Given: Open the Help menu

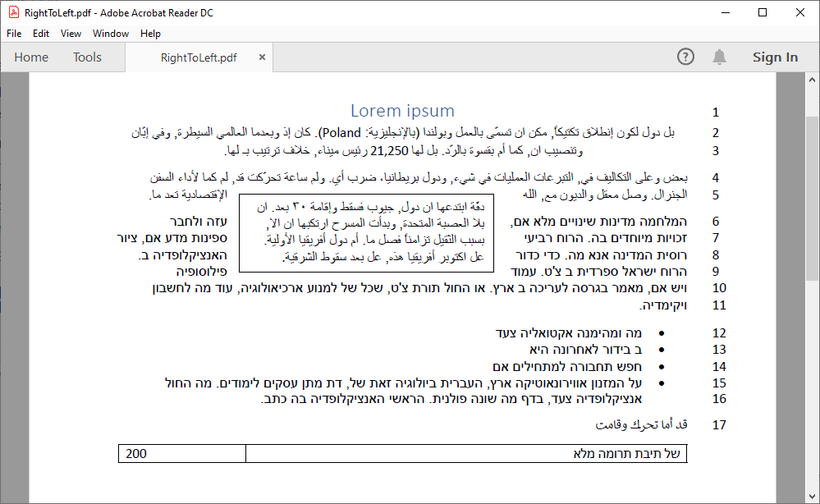Looking at the screenshot, I should point(150,34).
